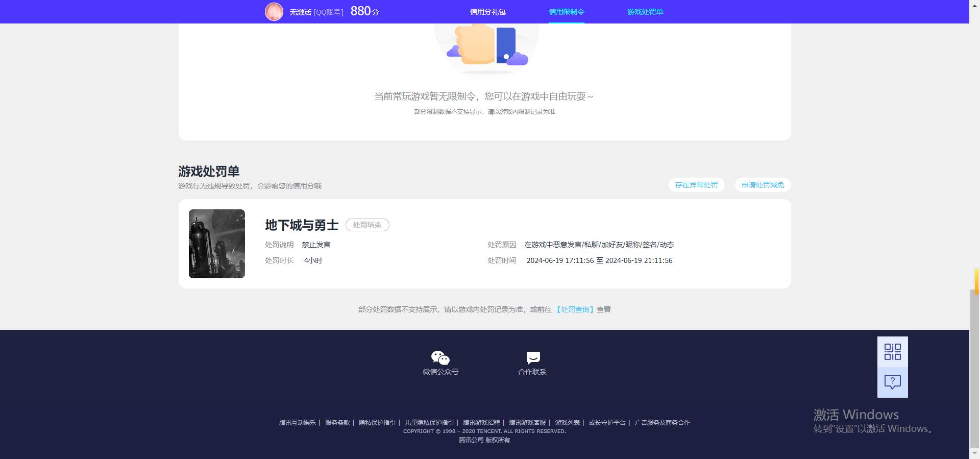Screen dimensions: 980x459
Task: Open 腾讯游戏客服 footer link
Action: (527, 422)
